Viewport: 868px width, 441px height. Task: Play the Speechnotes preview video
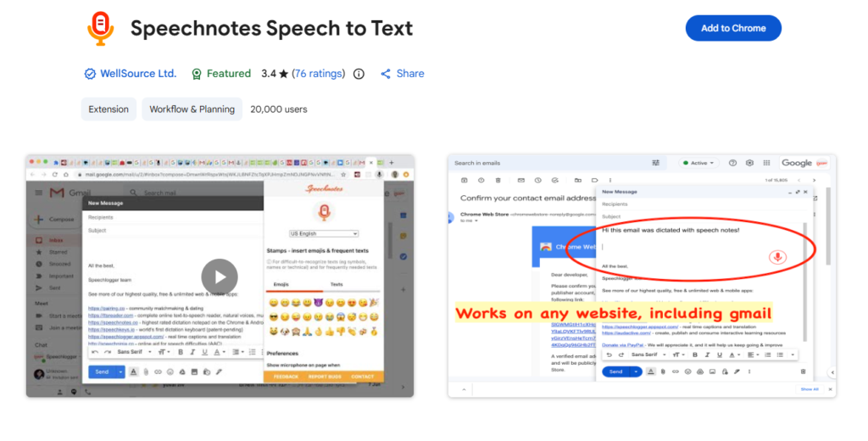220,276
